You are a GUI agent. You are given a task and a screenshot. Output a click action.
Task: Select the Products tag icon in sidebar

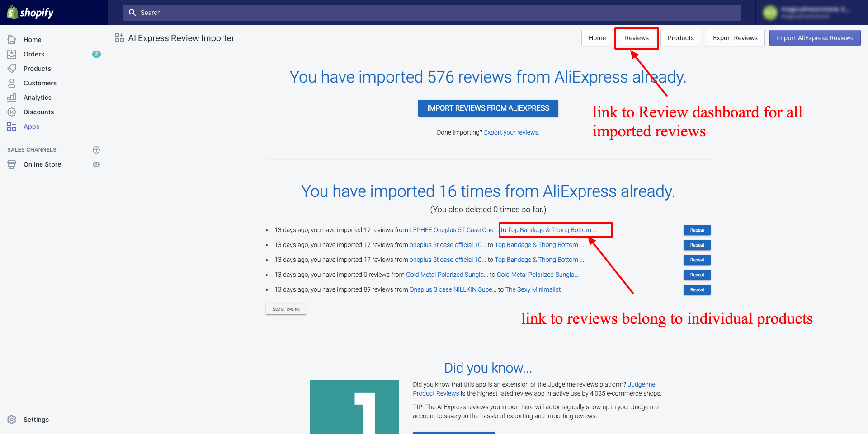12,69
